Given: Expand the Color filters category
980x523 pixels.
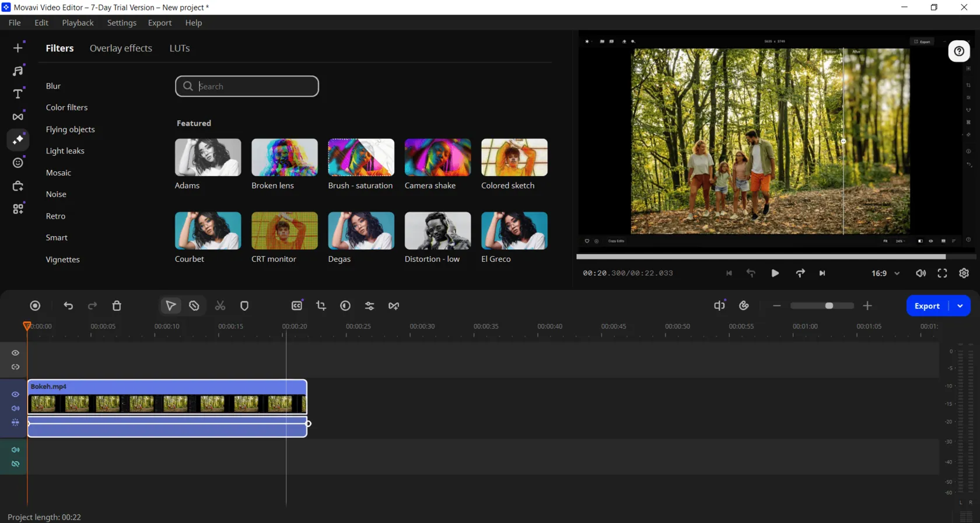Looking at the screenshot, I should [66, 107].
